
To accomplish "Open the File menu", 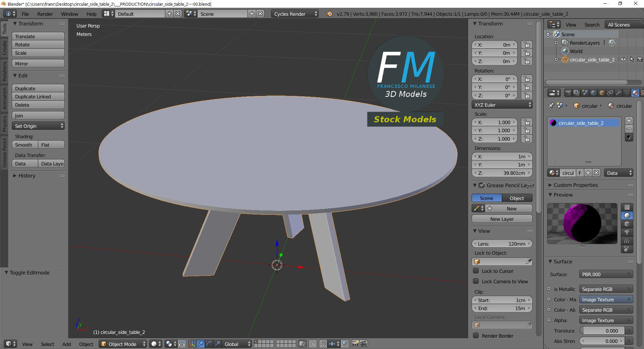I will point(25,14).
